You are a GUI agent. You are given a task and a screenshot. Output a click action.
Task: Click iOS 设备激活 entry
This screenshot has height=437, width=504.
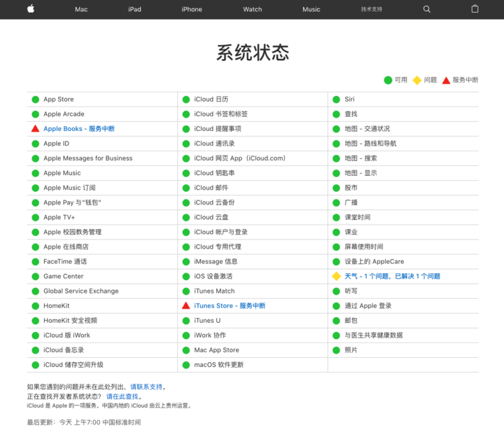click(213, 276)
